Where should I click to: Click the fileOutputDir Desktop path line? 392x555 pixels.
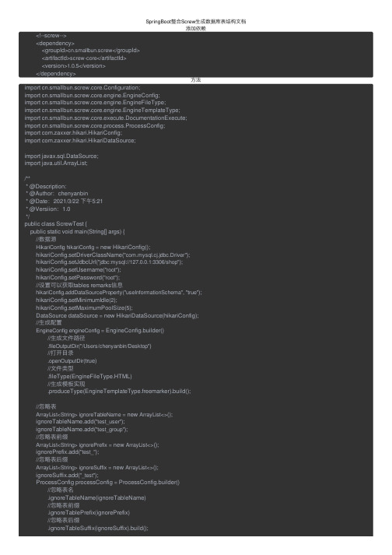tap(100, 346)
